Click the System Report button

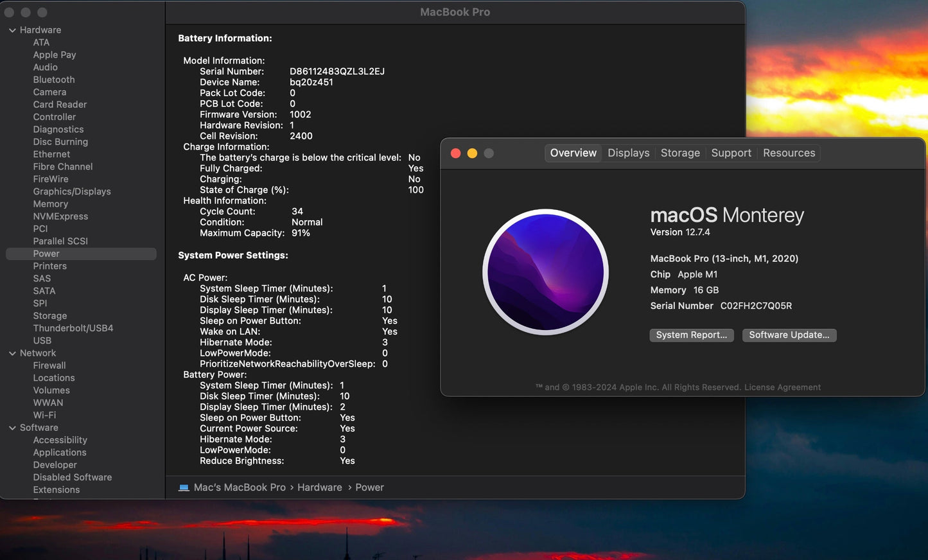pyautogui.click(x=691, y=335)
